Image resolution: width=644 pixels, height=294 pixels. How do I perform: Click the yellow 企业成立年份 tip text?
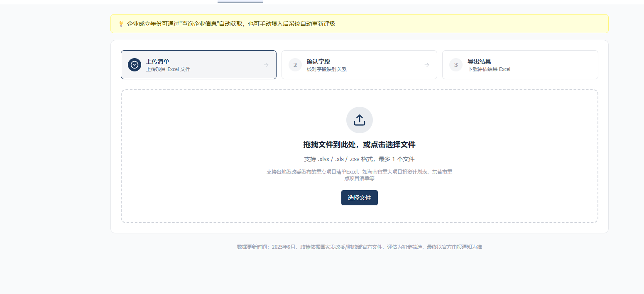231,24
